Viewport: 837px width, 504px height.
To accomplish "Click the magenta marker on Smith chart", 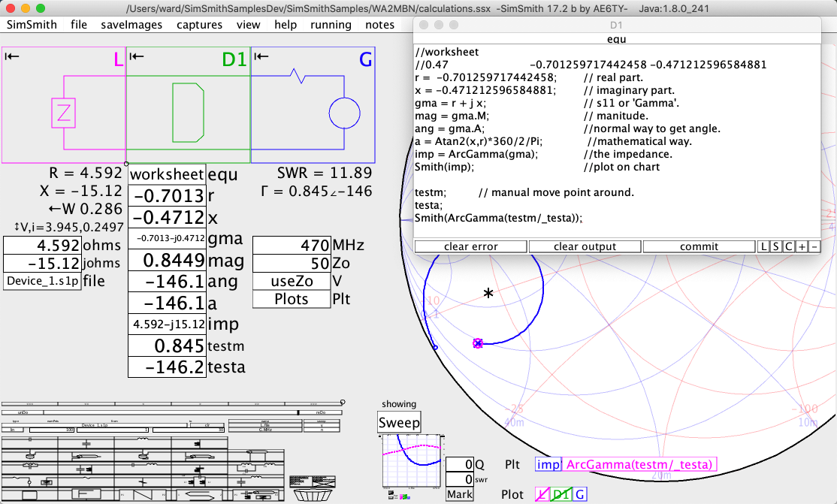I will click(478, 343).
